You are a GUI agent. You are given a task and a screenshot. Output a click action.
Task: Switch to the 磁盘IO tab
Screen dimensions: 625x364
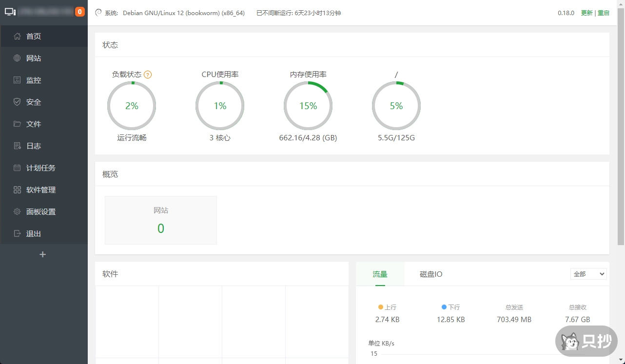(431, 274)
